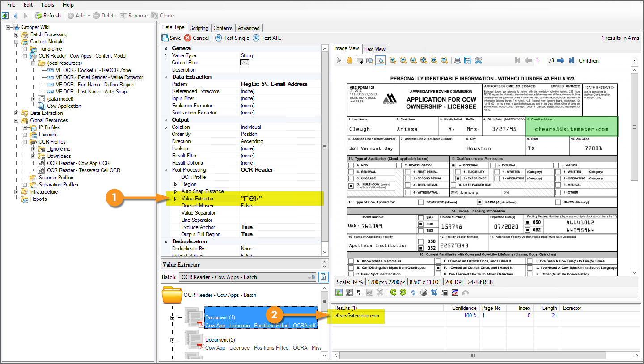Open the Tools menu
Viewport: 644px width, 364px height.
[47, 5]
